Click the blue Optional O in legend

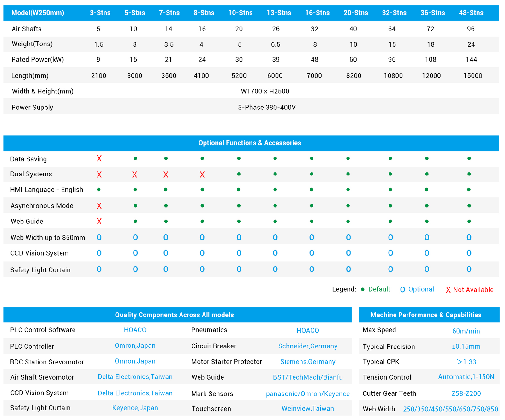point(402,290)
